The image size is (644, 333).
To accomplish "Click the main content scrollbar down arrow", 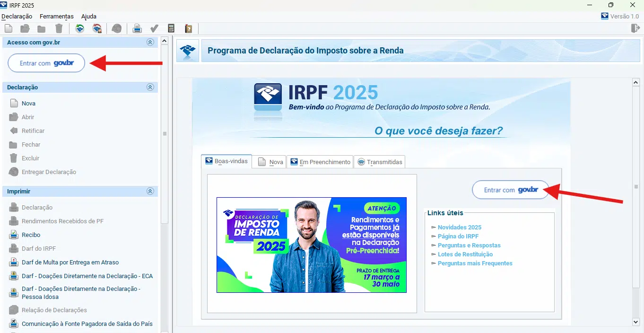I will pyautogui.click(x=636, y=322).
